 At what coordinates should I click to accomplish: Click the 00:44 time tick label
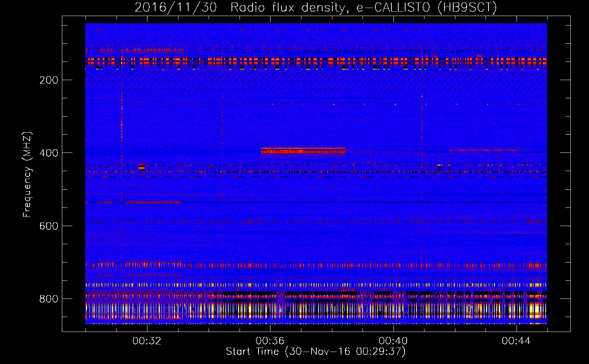(516, 341)
